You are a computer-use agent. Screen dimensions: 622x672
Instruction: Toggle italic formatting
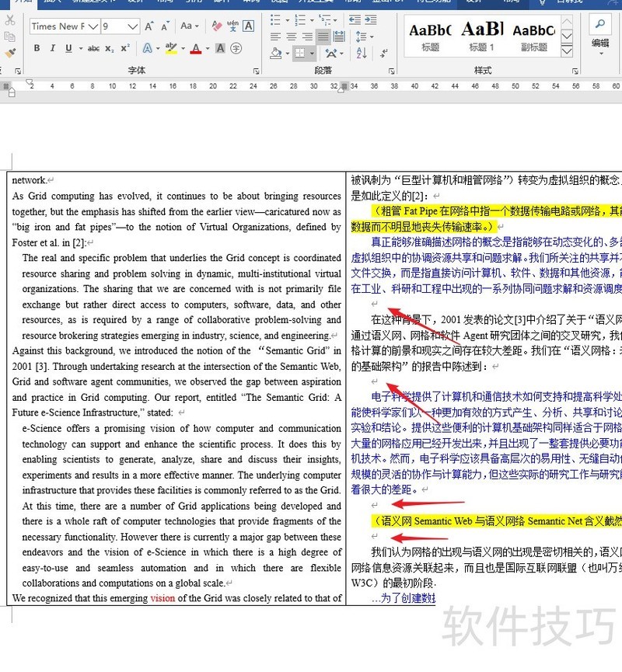coord(52,49)
